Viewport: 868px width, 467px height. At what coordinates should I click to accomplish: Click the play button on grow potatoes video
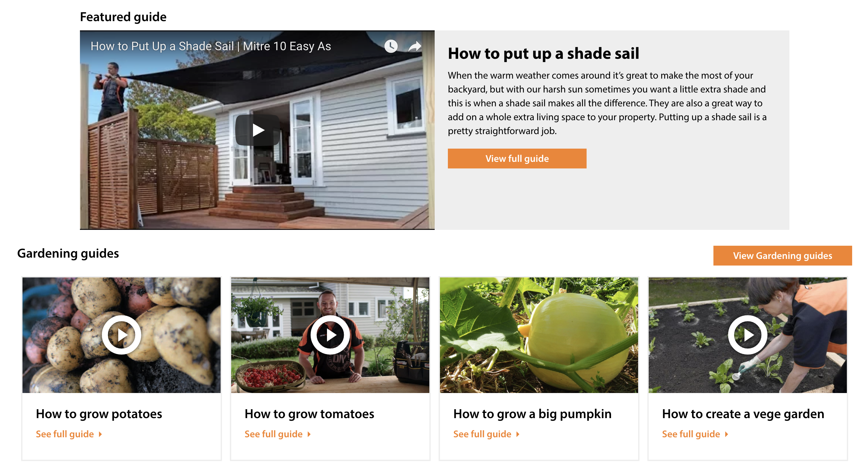click(122, 334)
